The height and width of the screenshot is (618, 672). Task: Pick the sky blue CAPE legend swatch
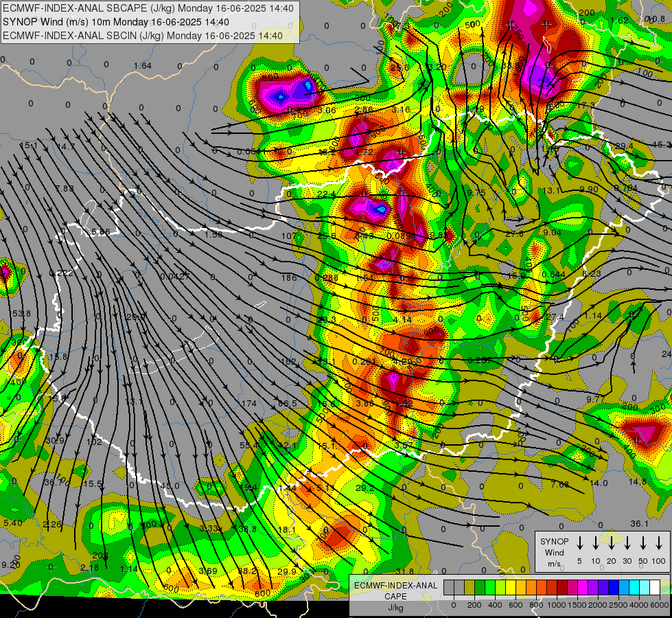pos(624,588)
